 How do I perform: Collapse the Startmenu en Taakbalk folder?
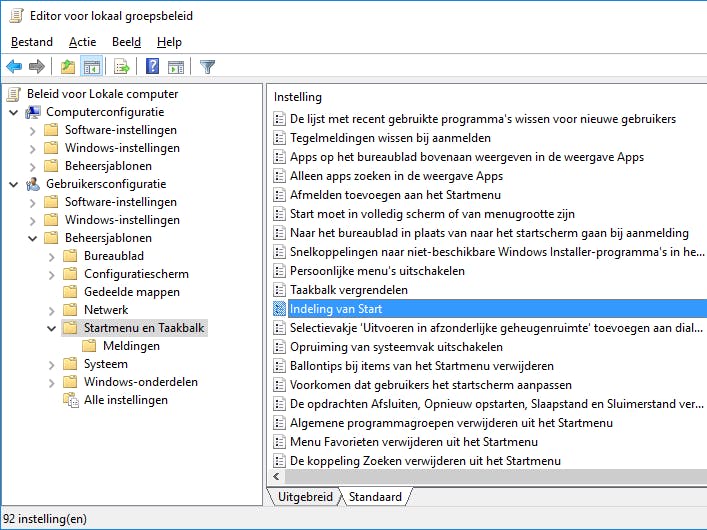coord(51,328)
